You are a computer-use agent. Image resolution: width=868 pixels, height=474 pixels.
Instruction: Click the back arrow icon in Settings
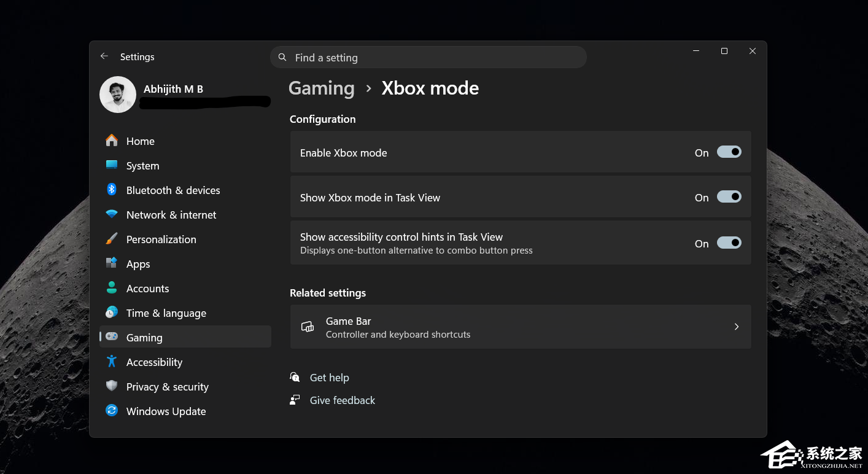tap(104, 56)
